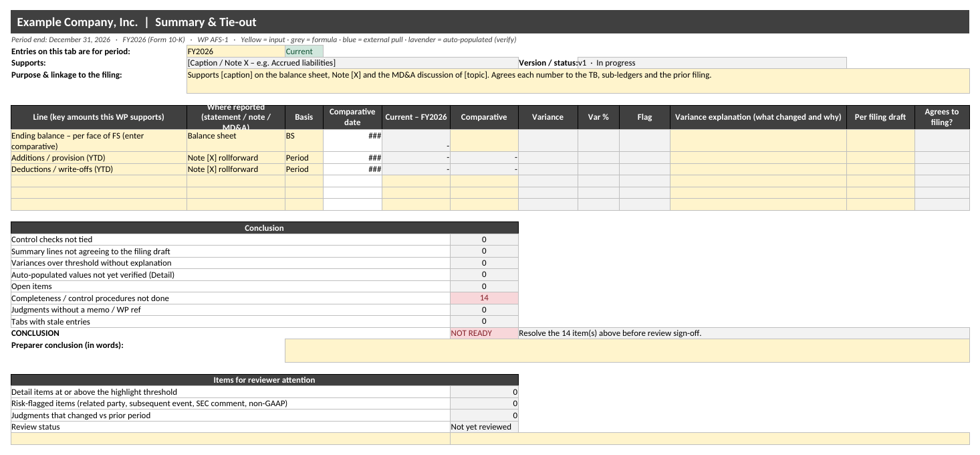Click 'Detail items at or above the highlight threshold'
The width and height of the screenshot is (980, 455).
click(x=231, y=391)
